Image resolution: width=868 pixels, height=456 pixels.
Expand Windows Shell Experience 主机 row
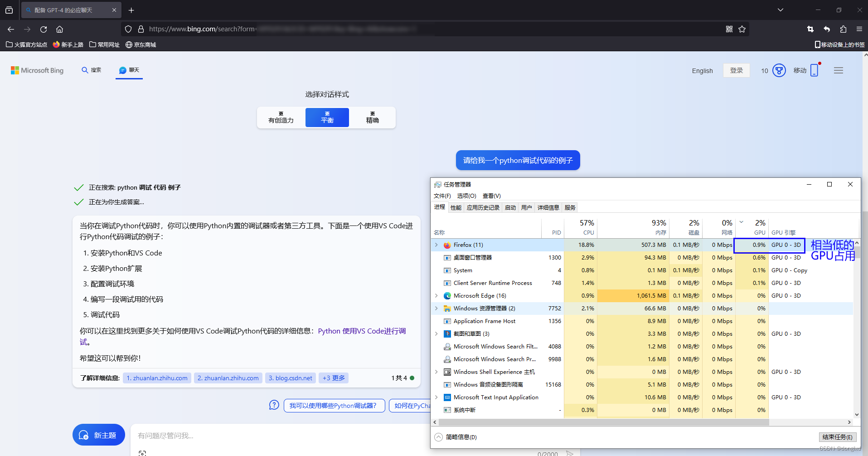(436, 372)
